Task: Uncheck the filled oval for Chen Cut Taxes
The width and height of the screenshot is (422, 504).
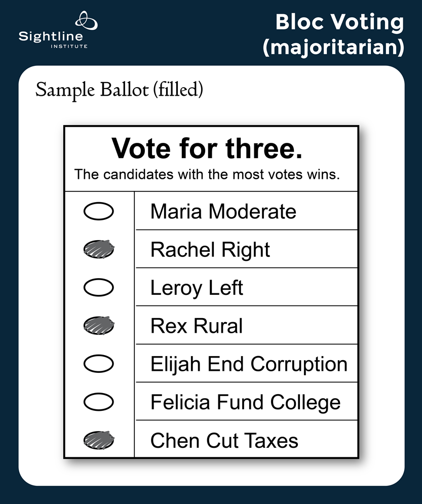Action: pos(99,440)
